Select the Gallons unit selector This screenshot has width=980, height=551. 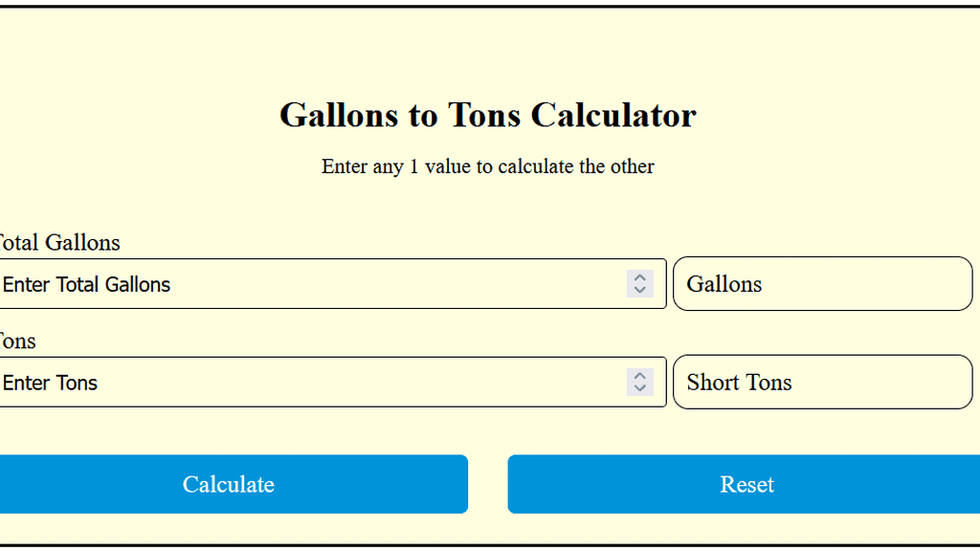coord(821,284)
